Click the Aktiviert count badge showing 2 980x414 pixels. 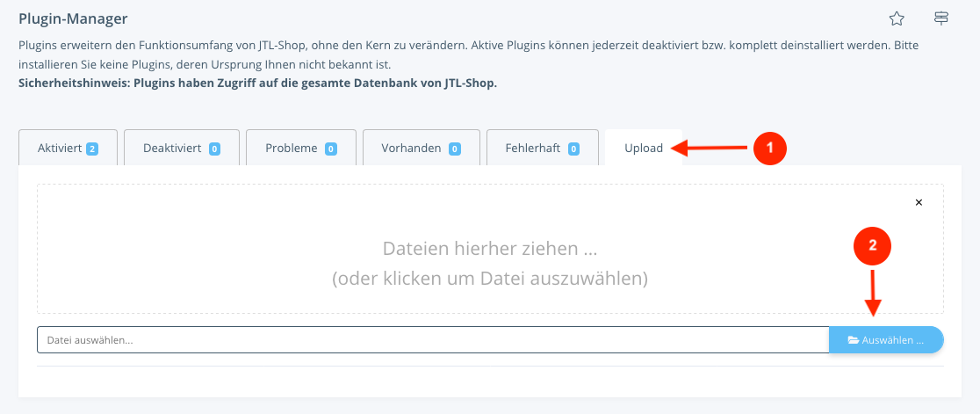[92, 149]
